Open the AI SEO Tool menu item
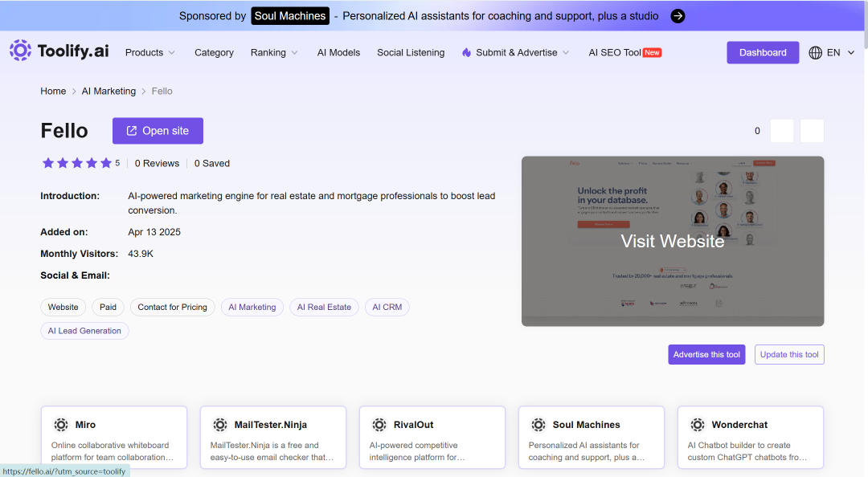Screen dimensions: 868x477 click(x=625, y=52)
